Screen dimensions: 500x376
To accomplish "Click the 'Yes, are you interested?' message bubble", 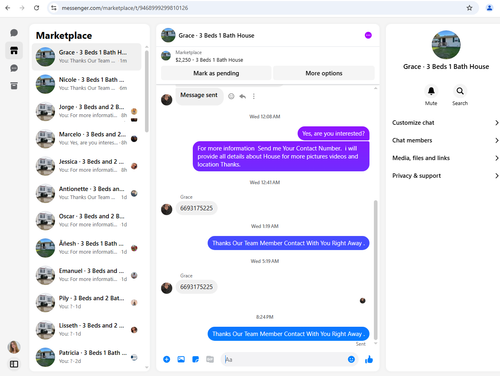I will pos(333,134).
